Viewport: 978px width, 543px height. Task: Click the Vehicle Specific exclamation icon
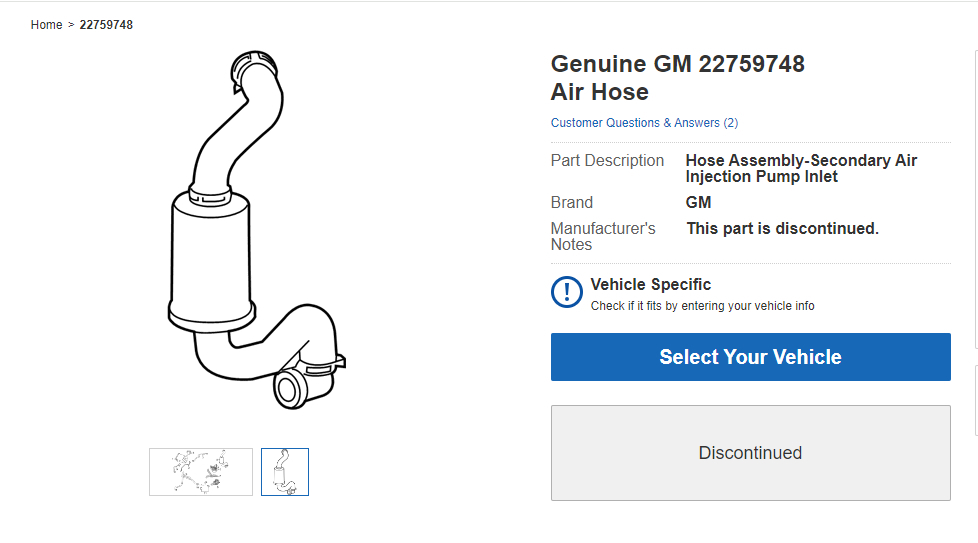[x=567, y=292]
